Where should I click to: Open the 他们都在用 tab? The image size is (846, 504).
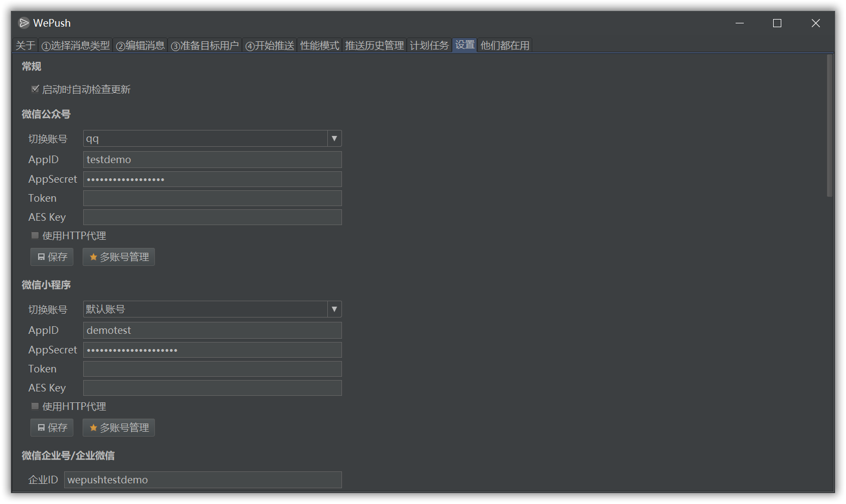pos(505,46)
